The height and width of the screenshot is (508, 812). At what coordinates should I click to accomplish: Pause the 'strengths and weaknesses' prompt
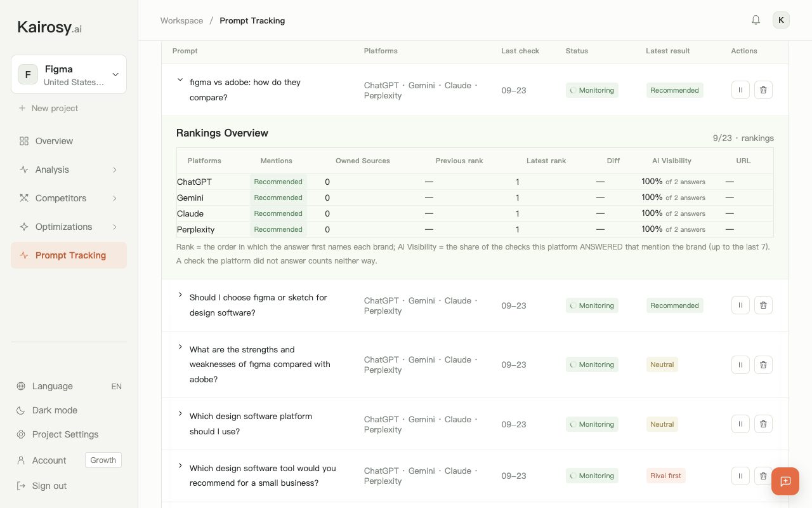pyautogui.click(x=740, y=364)
